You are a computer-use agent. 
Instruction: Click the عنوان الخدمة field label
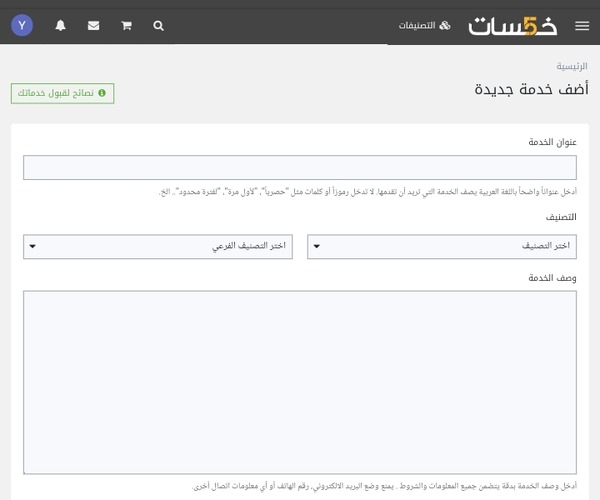coord(553,142)
